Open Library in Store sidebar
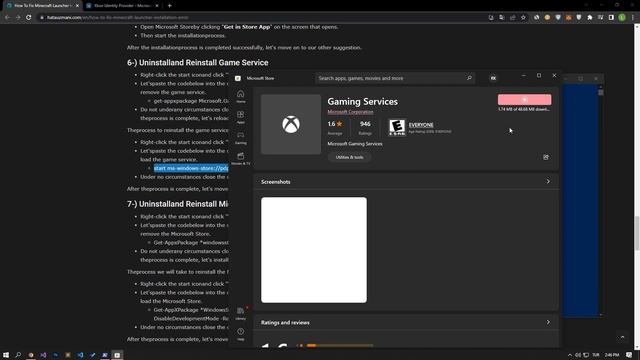Viewport: 640px width, 360px height. pos(240,313)
